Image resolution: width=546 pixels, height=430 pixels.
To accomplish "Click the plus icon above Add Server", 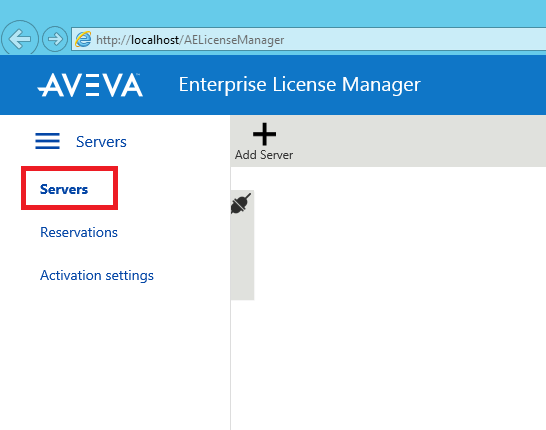I will pyautogui.click(x=265, y=134).
